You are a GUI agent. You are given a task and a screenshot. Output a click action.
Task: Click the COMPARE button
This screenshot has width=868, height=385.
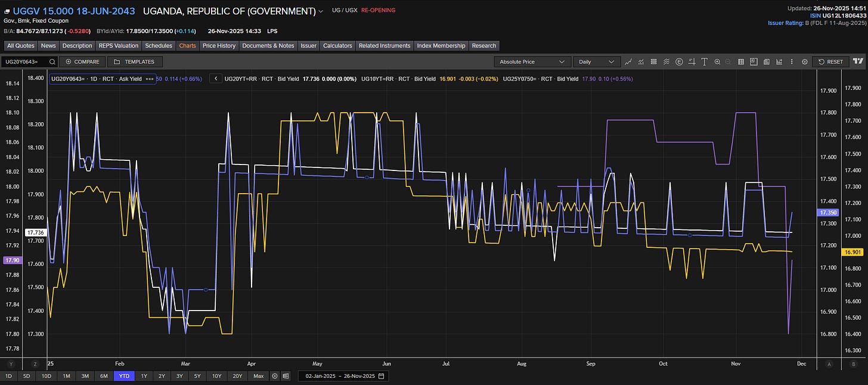coord(82,62)
